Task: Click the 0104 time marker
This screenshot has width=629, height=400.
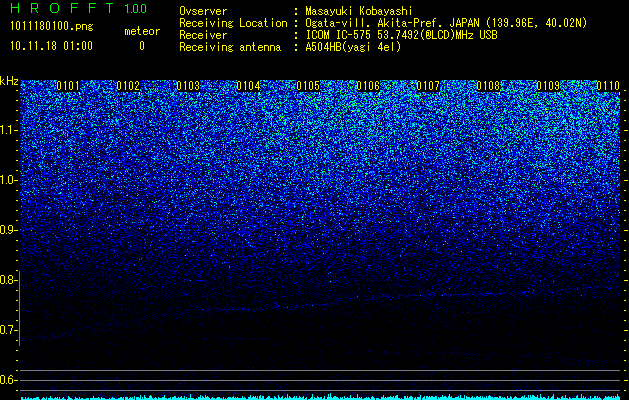Action: tap(248, 86)
